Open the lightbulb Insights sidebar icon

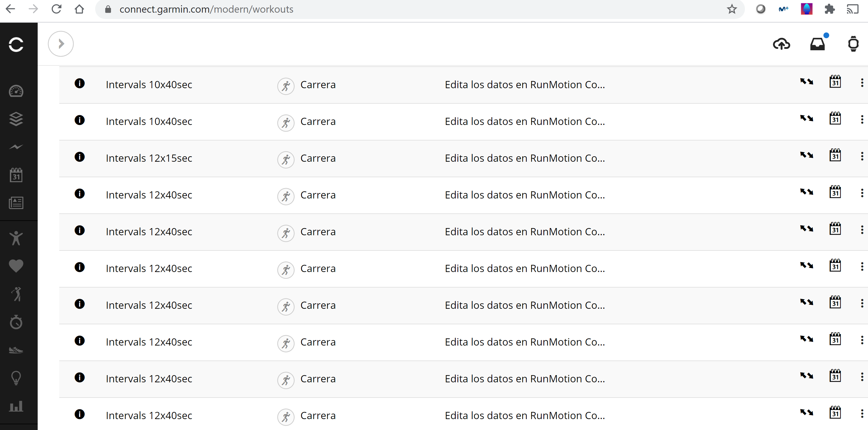click(x=16, y=378)
